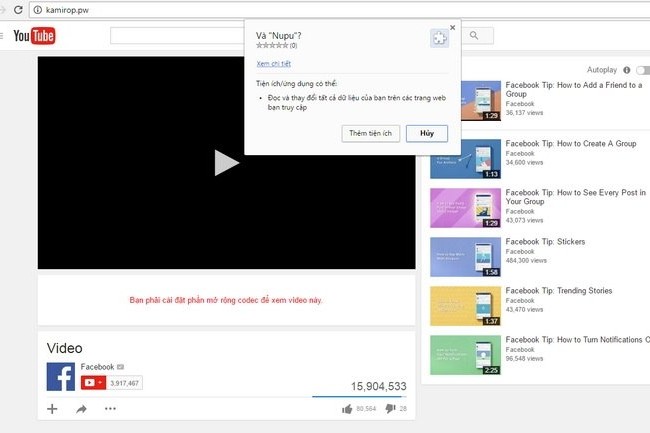650x433 pixels.
Task: Click 'Stickers' video thumbnail
Action: coord(466,257)
